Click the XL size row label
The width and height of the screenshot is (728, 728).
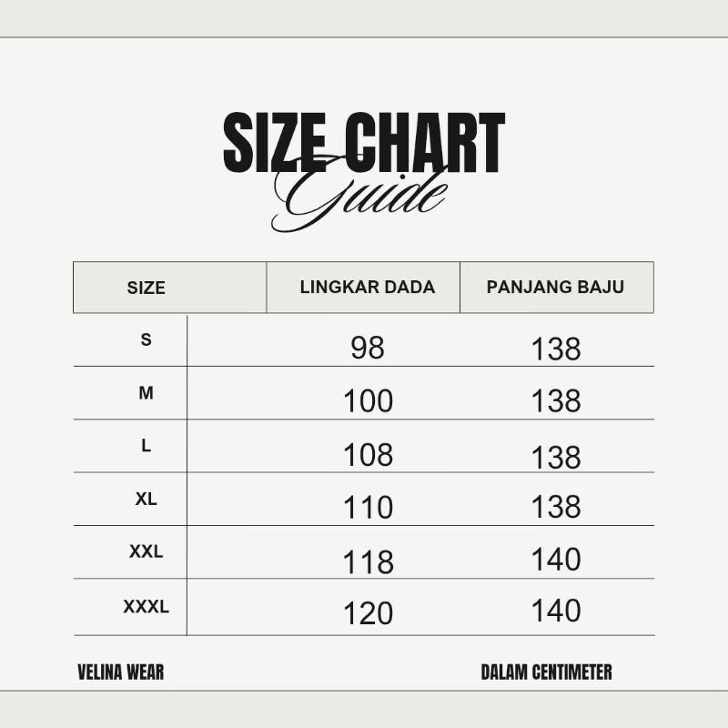[147, 499]
